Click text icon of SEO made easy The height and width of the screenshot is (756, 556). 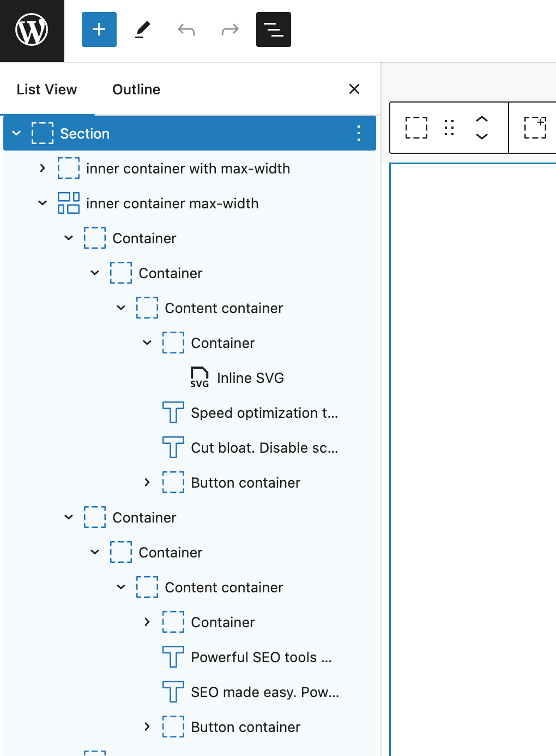pyautogui.click(x=173, y=692)
